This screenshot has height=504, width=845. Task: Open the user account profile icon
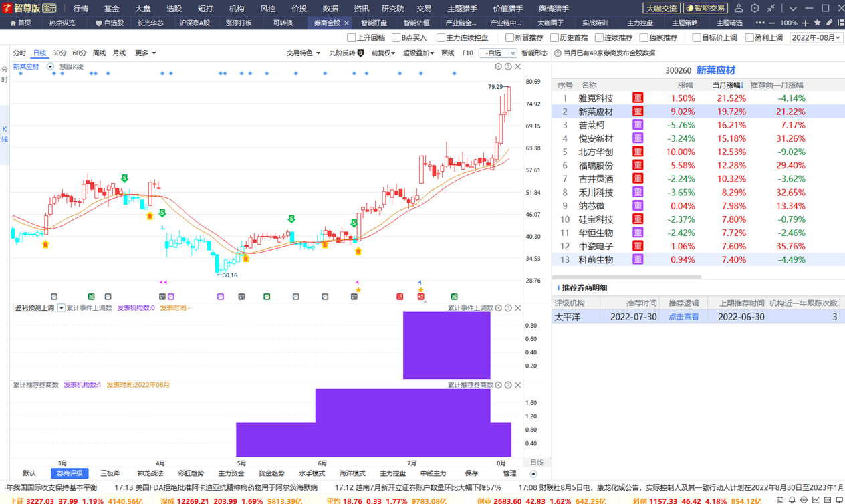pyautogui.click(x=739, y=9)
